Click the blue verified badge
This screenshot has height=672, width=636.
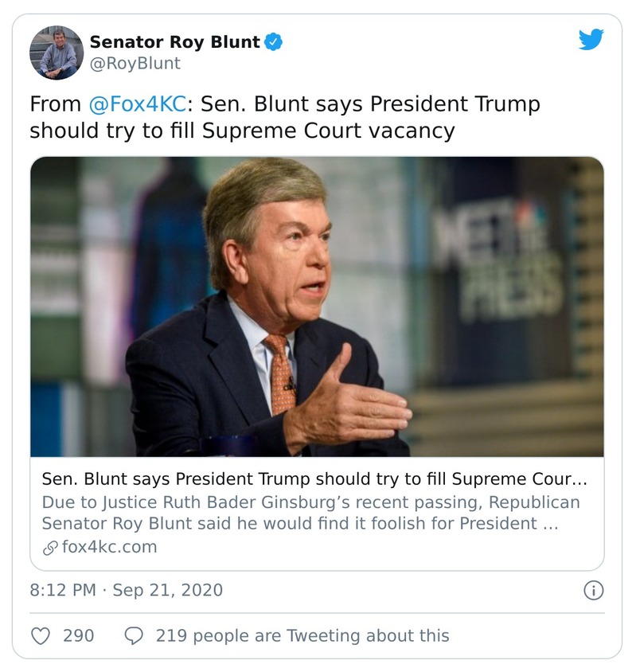pos(274,42)
